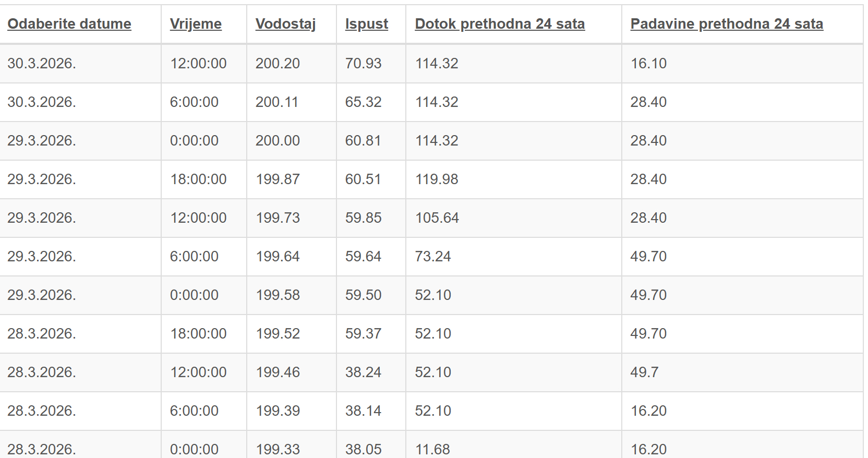Select the Vodostaj cell showing 200.20
868x458 pixels.
point(278,64)
